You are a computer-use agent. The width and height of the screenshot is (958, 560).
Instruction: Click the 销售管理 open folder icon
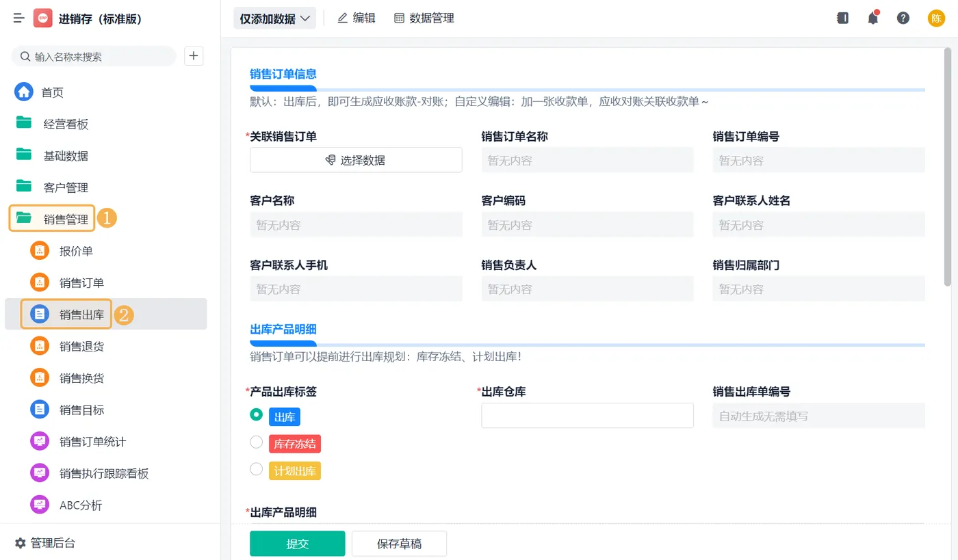tap(24, 218)
